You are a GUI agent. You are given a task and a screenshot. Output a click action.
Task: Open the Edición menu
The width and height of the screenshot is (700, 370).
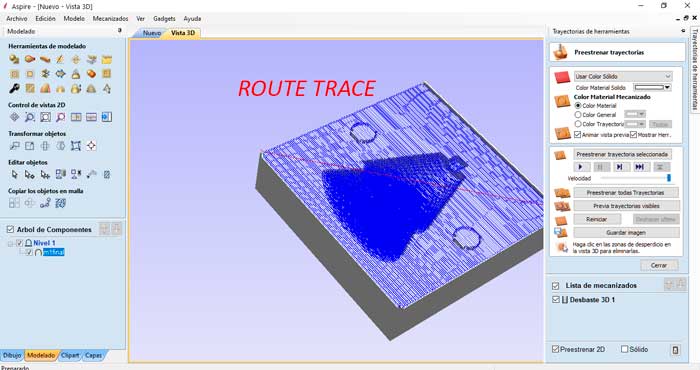click(x=45, y=19)
